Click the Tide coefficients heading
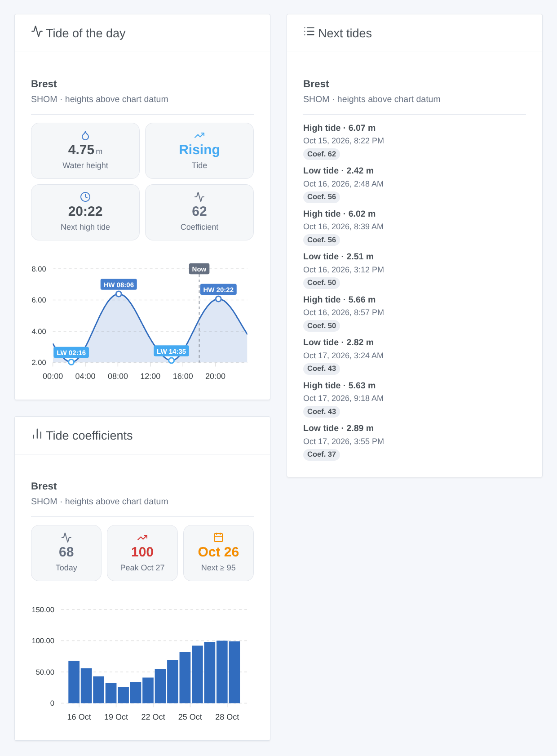 [89, 436]
